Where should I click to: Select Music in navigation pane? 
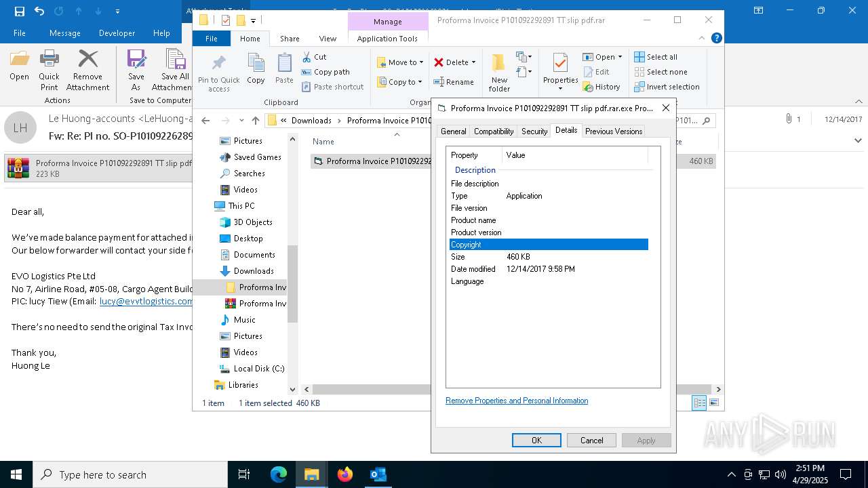238,320
